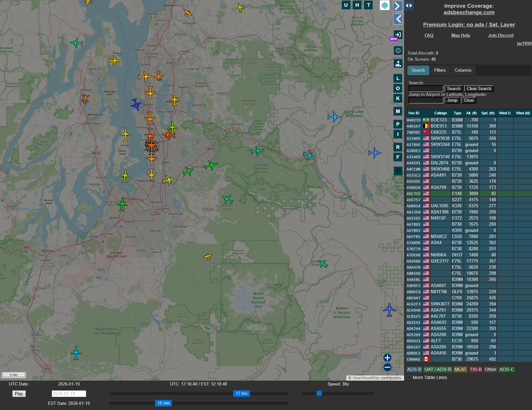Collapse sidebar with left chevron arrow
The width and height of the screenshot is (532, 410).
pyautogui.click(x=398, y=19)
